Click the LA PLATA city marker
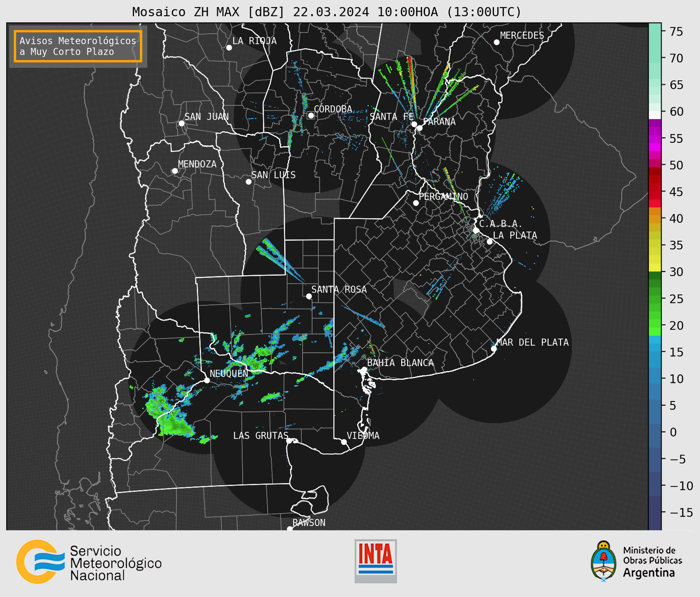This screenshot has width=700, height=597. coord(490,242)
